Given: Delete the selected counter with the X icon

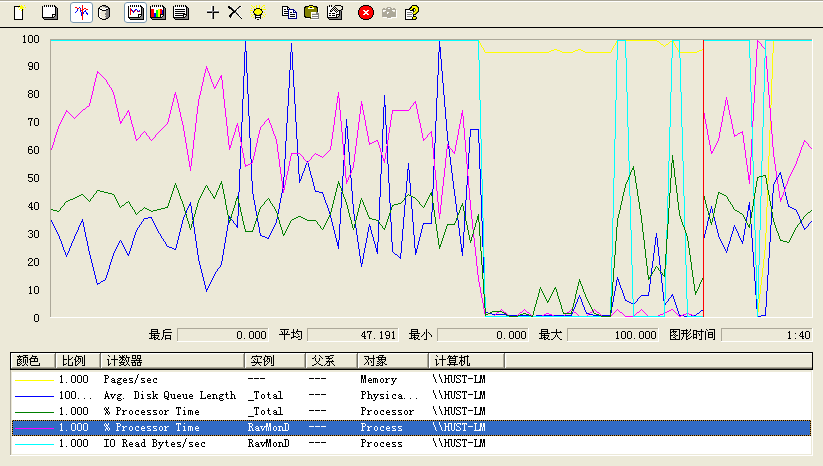Looking at the screenshot, I should 234,12.
